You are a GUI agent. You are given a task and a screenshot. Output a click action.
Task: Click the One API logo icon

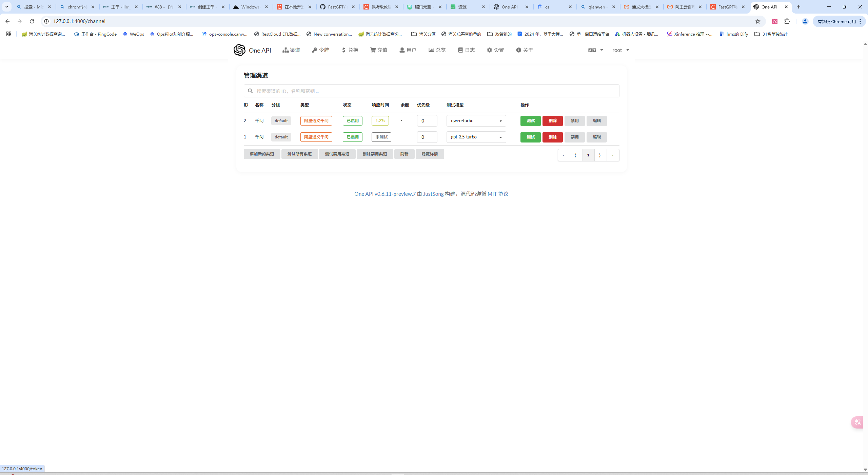click(x=239, y=50)
